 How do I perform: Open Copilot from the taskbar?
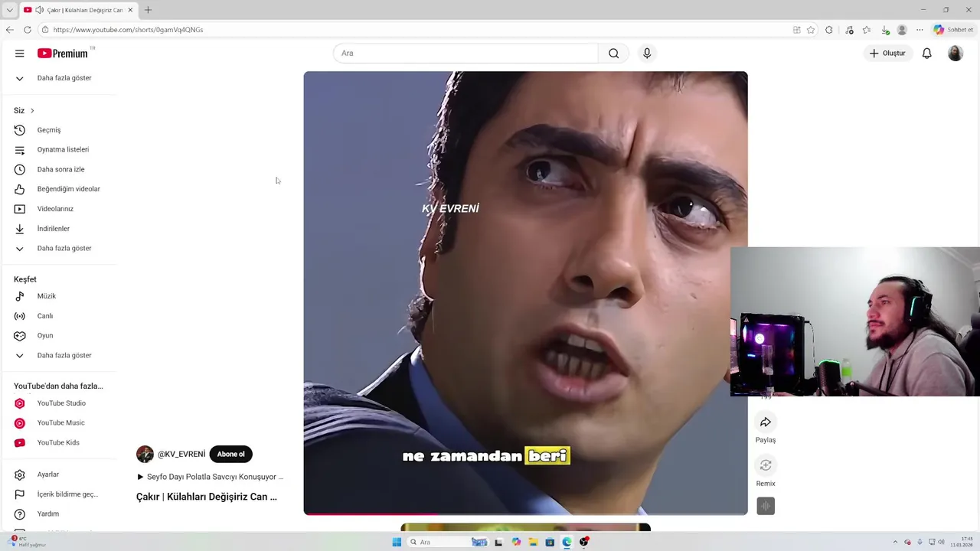coord(516,542)
